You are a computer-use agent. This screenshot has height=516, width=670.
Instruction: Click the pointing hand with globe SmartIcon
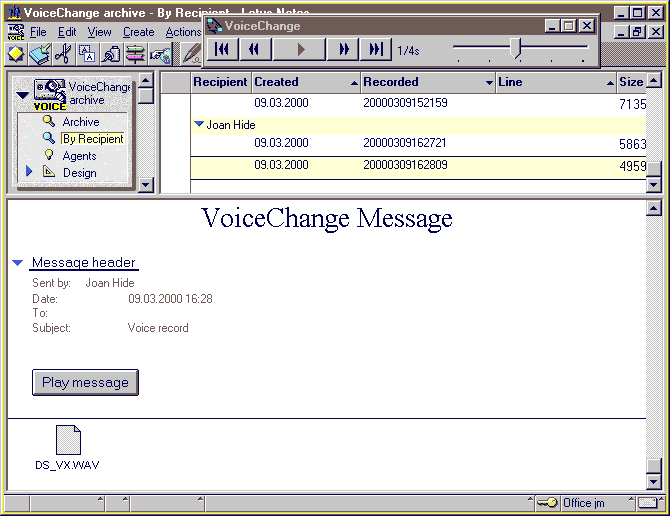tap(160, 54)
